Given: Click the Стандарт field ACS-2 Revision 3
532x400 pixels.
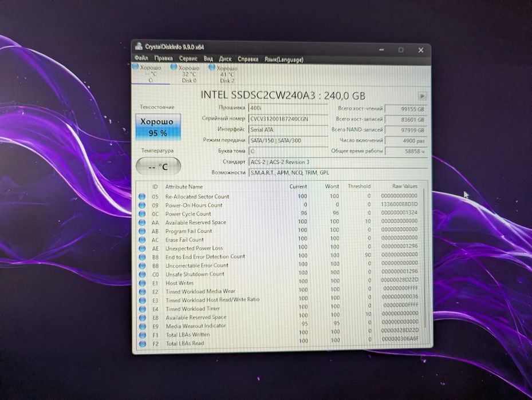Looking at the screenshot, I should (x=337, y=162).
